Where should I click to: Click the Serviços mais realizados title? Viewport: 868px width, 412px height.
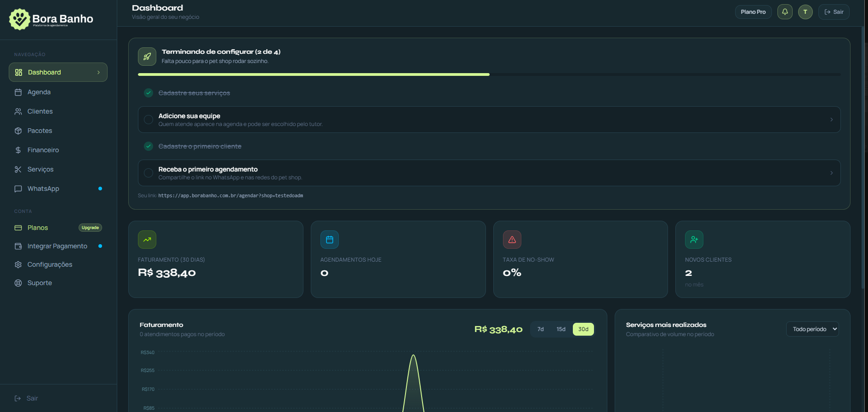pyautogui.click(x=666, y=325)
